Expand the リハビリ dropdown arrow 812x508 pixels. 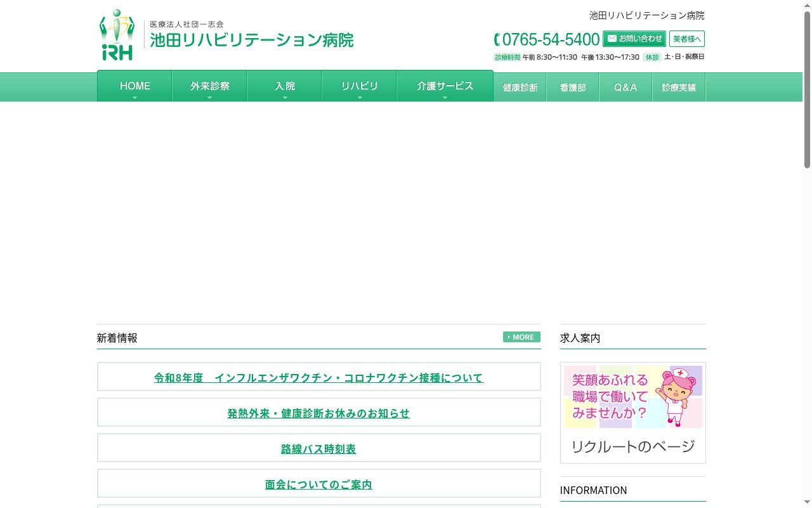tap(360, 98)
